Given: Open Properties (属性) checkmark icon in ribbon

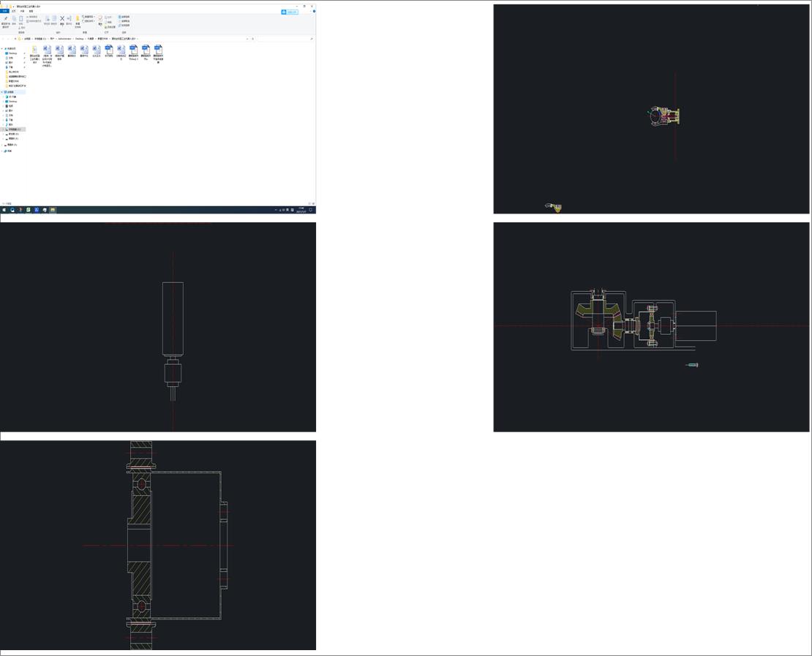Looking at the screenshot, I should 101,19.
